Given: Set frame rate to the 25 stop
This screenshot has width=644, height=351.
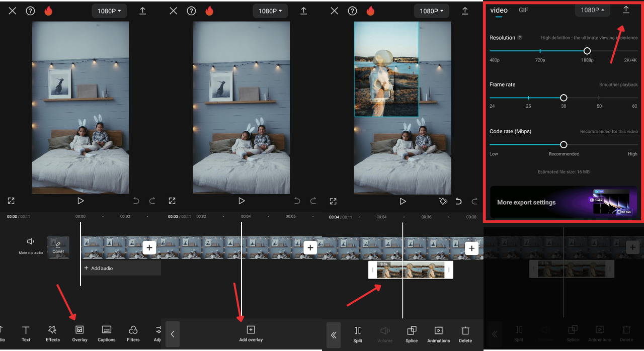Looking at the screenshot, I should [528, 98].
